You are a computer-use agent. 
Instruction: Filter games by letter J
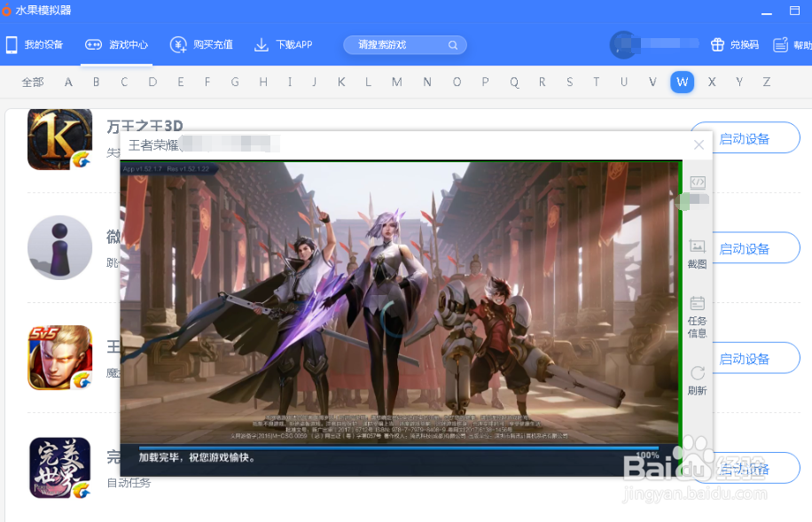point(314,82)
